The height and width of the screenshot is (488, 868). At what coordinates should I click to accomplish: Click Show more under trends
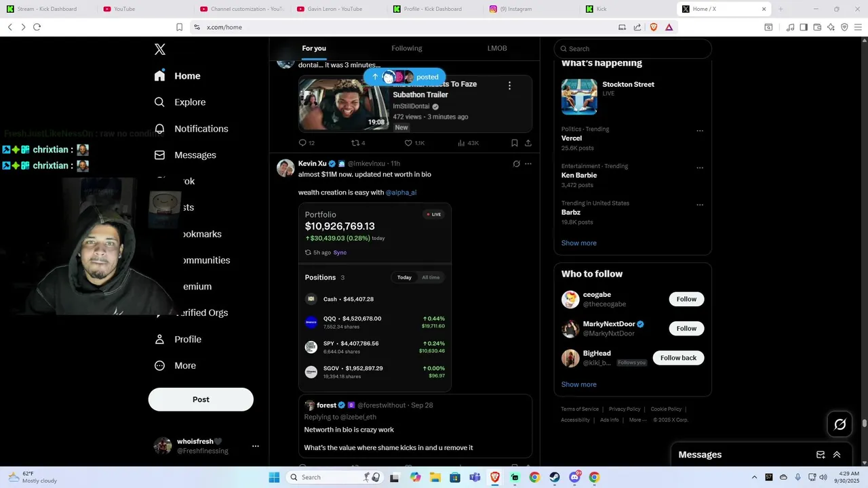tap(578, 243)
